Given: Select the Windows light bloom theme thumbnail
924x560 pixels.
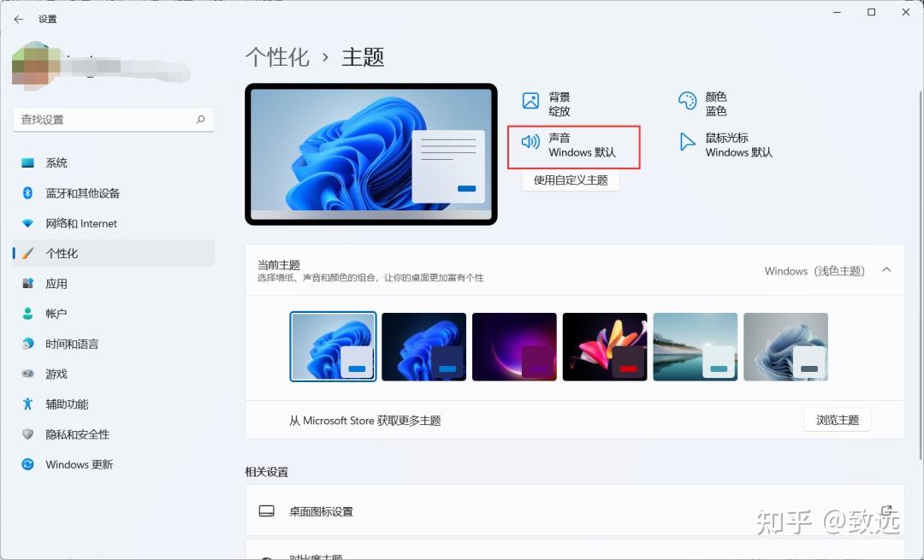Looking at the screenshot, I should click(333, 347).
